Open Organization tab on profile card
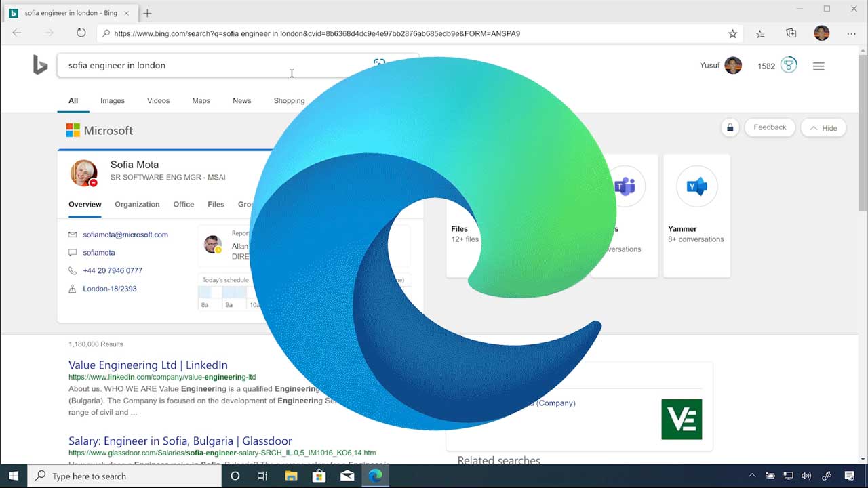 137,204
